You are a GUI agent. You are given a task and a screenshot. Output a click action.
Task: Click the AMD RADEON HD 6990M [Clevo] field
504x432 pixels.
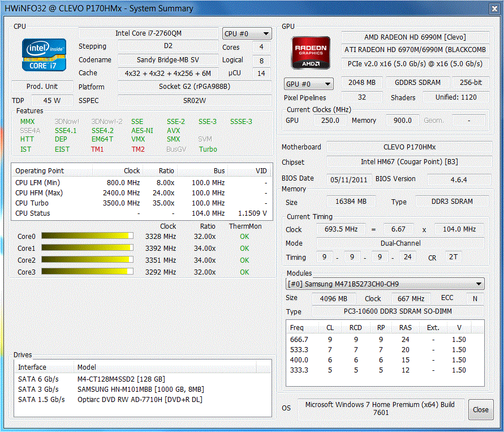click(415, 37)
